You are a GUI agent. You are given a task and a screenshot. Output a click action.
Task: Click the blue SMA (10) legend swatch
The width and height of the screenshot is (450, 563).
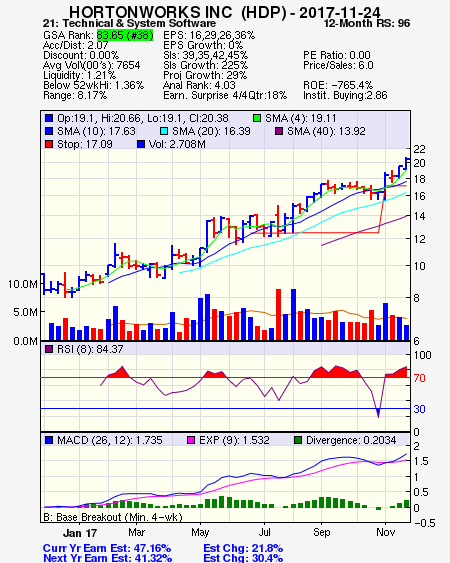coord(49,131)
